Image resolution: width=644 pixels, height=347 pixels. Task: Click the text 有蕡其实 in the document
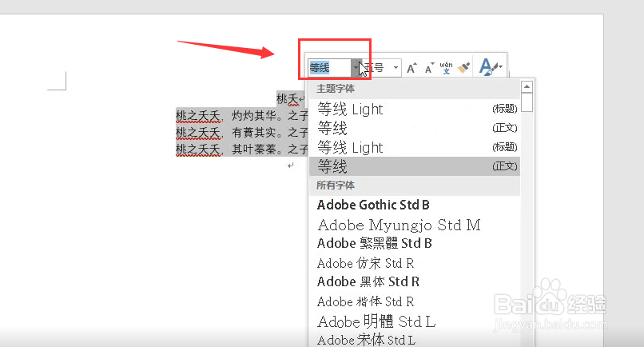coord(254,133)
